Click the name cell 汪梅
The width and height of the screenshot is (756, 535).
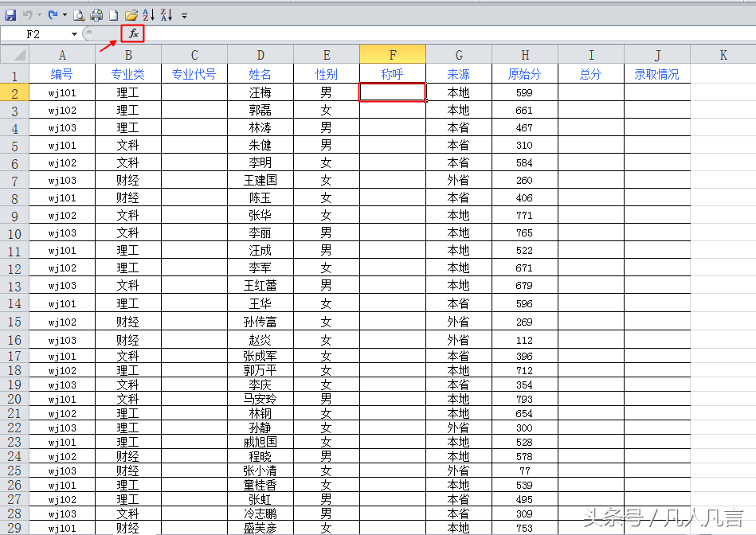pos(260,92)
